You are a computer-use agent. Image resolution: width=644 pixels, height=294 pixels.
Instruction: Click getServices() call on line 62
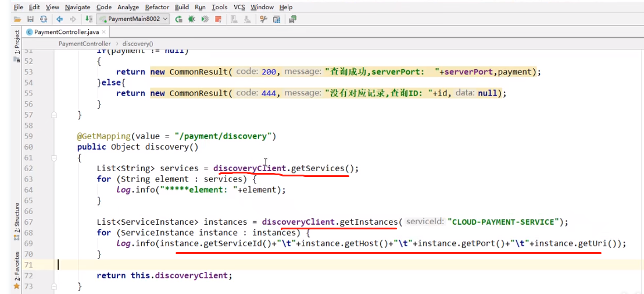(x=324, y=169)
